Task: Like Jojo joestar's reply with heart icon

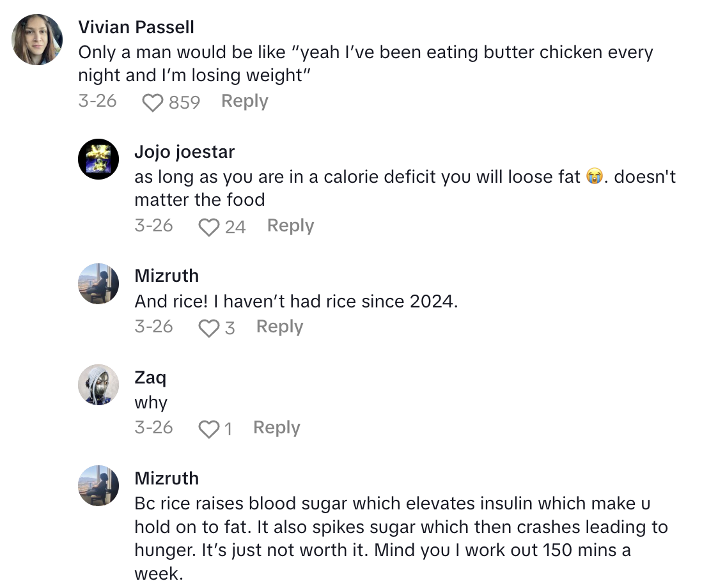Action: tap(208, 227)
